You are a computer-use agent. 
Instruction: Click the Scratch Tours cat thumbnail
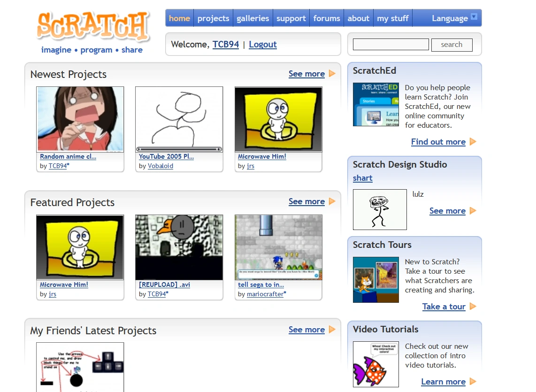point(375,280)
